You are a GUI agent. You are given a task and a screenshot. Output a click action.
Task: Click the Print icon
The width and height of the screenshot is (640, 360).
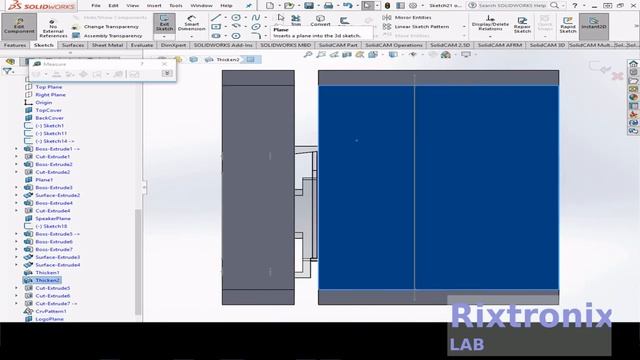[328, 6]
